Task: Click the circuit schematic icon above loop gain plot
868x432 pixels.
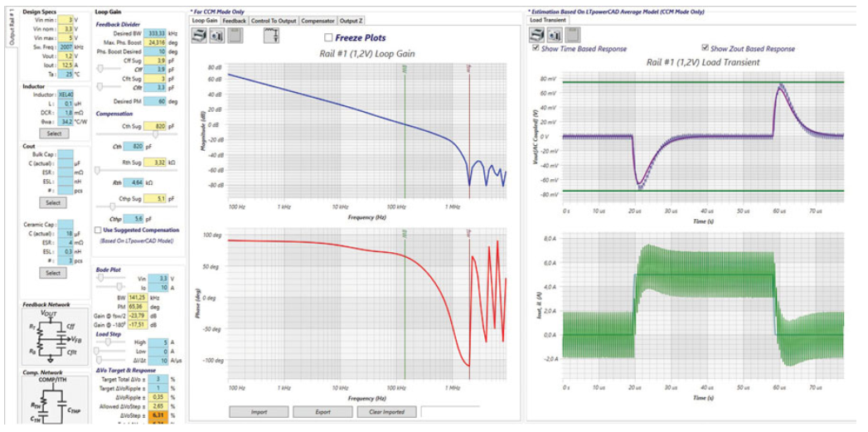Action: point(269,34)
